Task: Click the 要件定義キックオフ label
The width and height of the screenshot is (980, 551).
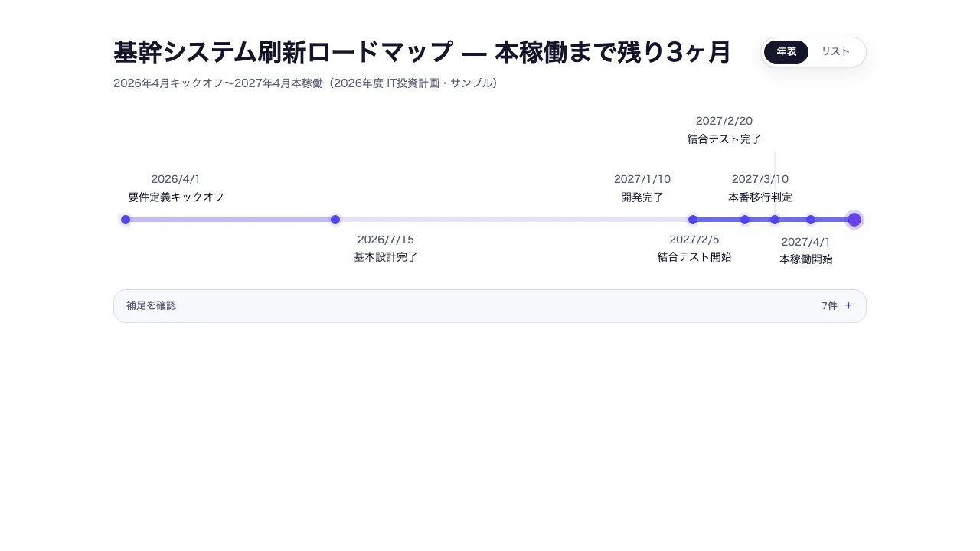Action: 176,197
